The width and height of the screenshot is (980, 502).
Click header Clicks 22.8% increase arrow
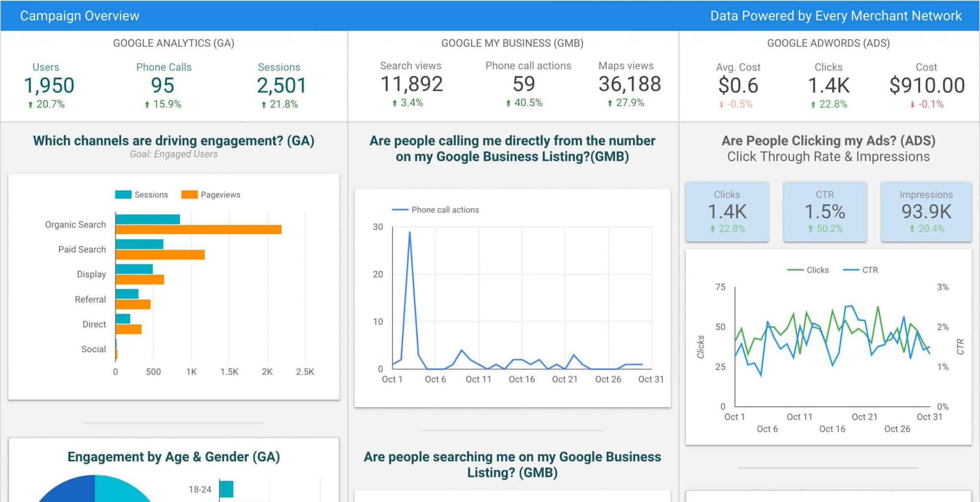813,104
